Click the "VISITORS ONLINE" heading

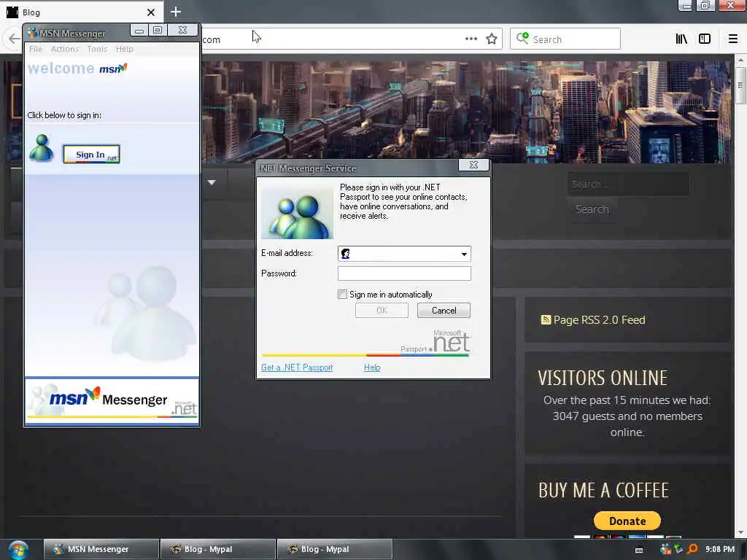pyautogui.click(x=603, y=378)
